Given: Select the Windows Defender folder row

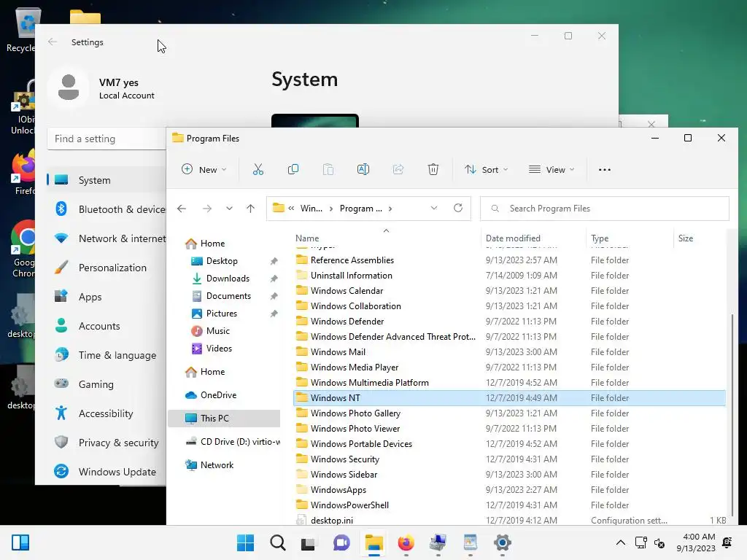Looking at the screenshot, I should 509,322.
